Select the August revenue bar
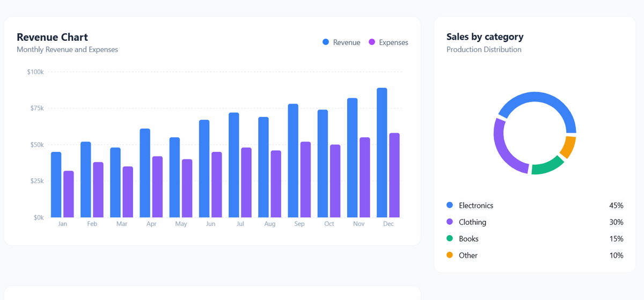Screen dimensions: 644x300 264,167
